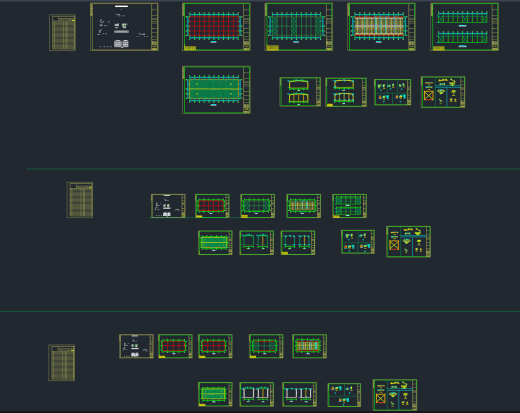Select middle section's sheet with two stacked green elevations

coord(350,206)
